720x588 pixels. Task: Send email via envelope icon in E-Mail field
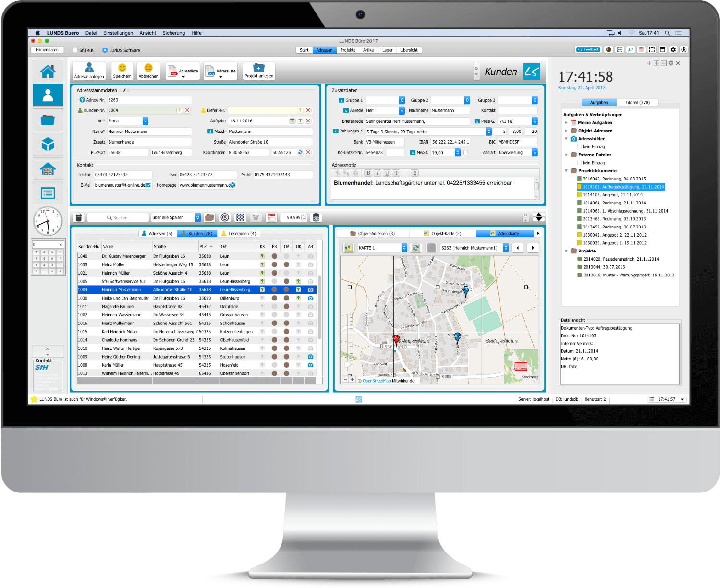pos(148,185)
